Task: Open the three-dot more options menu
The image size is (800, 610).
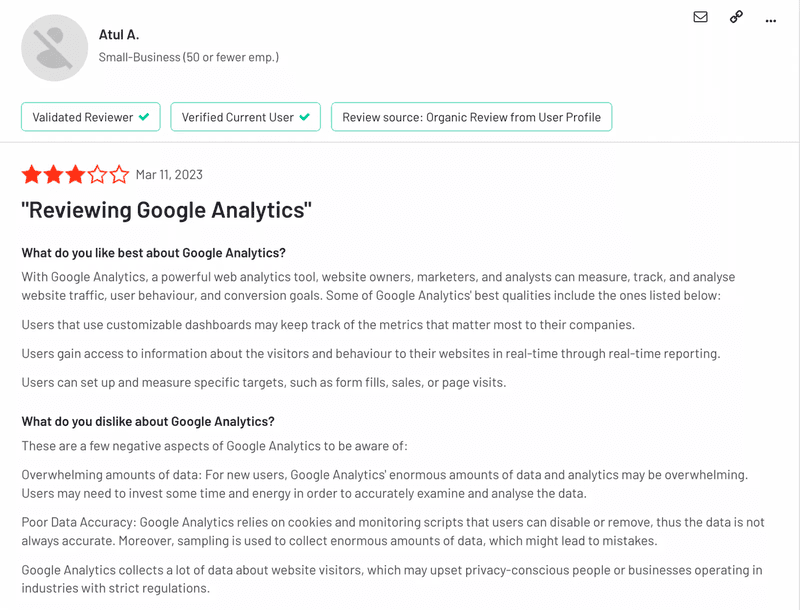Action: tap(770, 18)
